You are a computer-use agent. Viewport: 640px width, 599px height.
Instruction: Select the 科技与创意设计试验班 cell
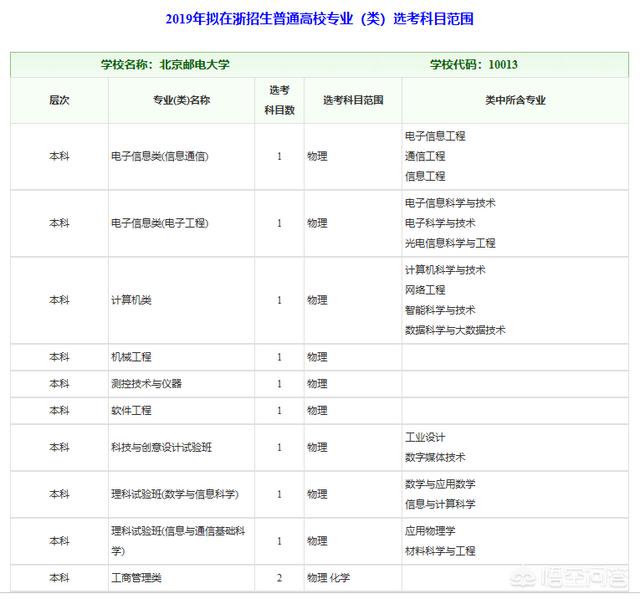coord(161,447)
